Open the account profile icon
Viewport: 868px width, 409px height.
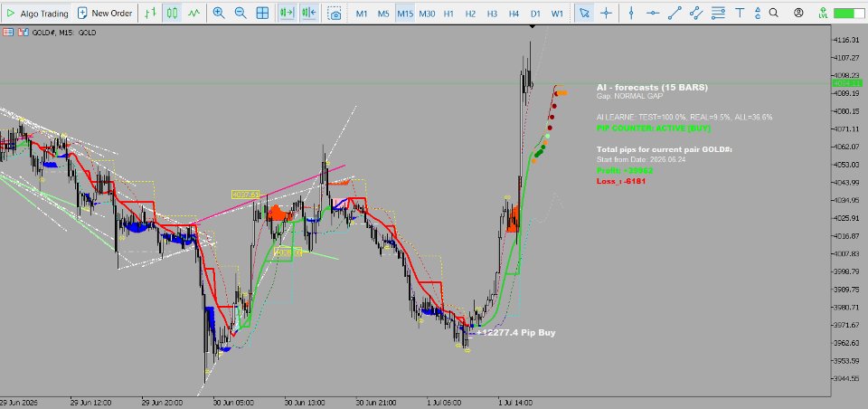pos(798,13)
